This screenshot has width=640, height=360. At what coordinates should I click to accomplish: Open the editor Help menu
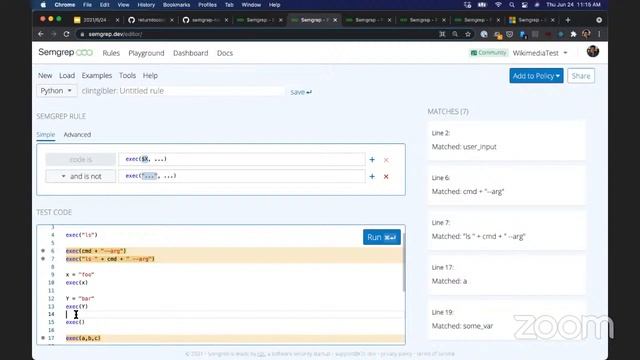point(150,76)
